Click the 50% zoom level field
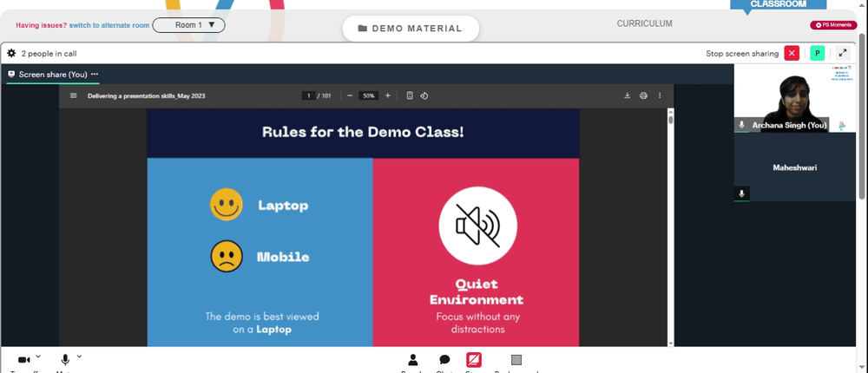 pyautogui.click(x=368, y=95)
